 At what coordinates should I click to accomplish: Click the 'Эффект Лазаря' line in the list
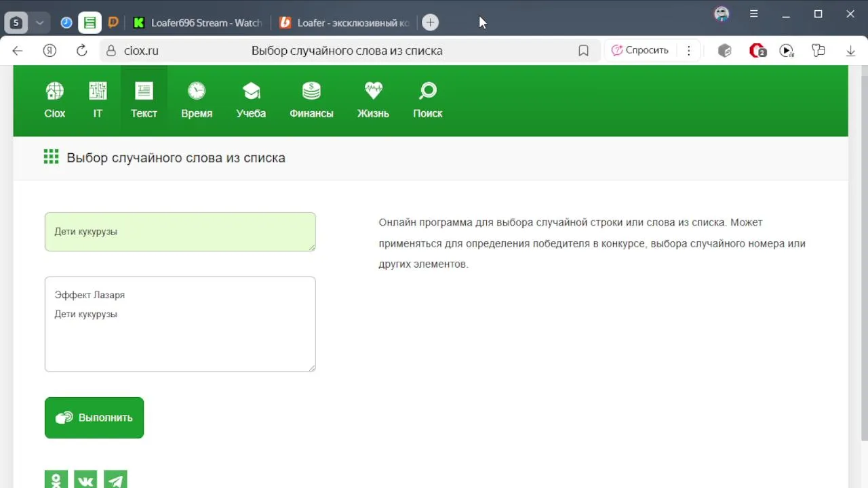click(90, 295)
